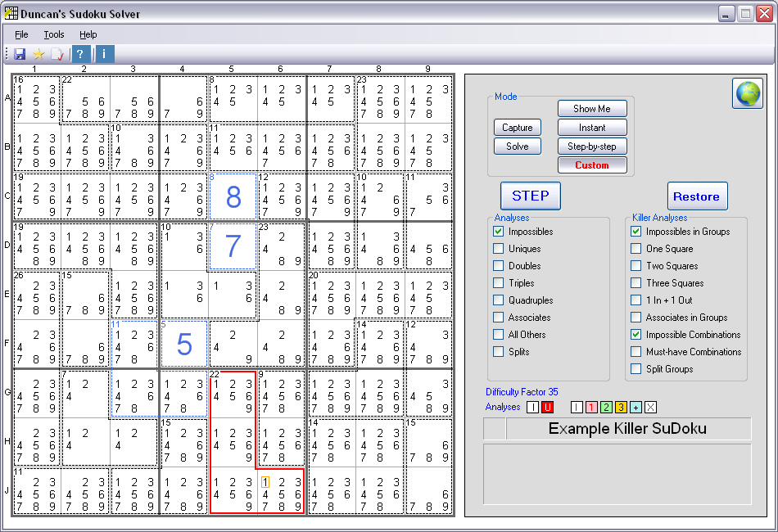Click the toolbar drag handle grip
The height and width of the screenshot is (532, 778).
coord(7,54)
